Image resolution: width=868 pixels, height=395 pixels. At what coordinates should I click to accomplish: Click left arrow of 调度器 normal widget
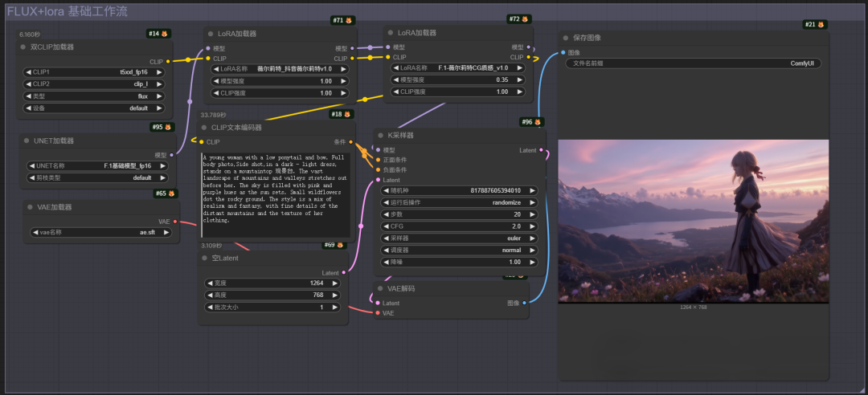tap(387, 250)
